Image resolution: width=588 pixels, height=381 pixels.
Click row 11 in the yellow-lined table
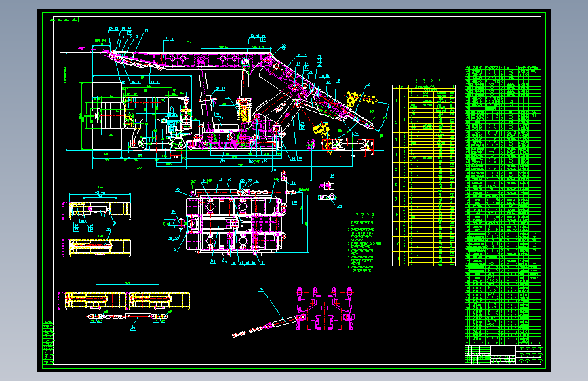coord(424,259)
